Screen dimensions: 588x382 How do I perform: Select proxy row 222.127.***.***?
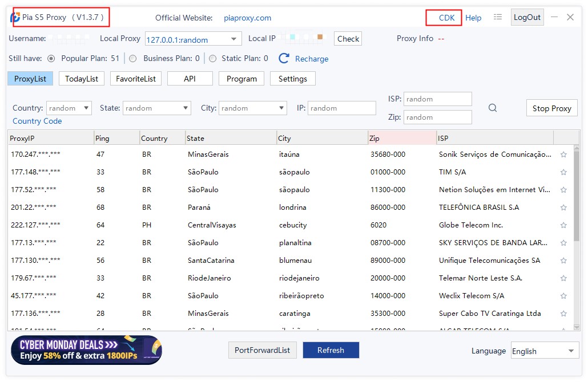291,225
